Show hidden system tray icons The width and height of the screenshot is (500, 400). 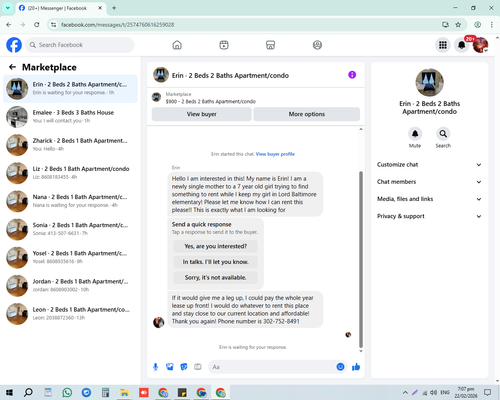[x=405, y=392]
